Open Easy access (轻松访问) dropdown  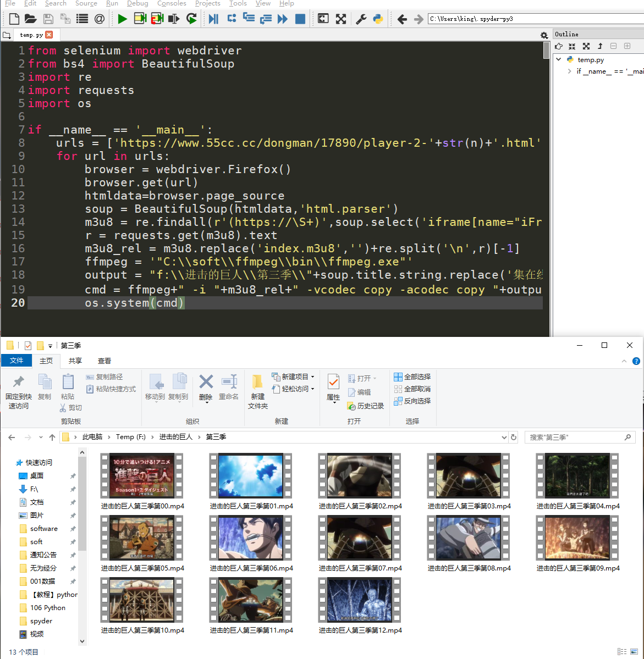pyautogui.click(x=293, y=389)
